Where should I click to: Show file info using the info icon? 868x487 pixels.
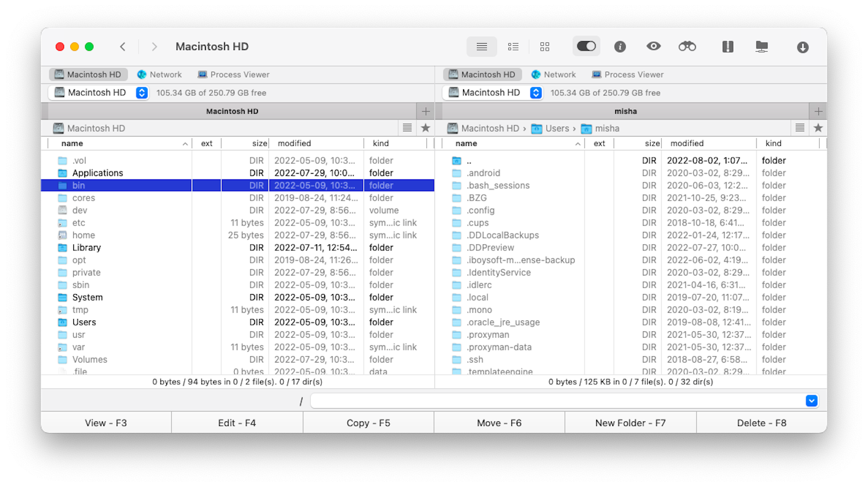[619, 46]
